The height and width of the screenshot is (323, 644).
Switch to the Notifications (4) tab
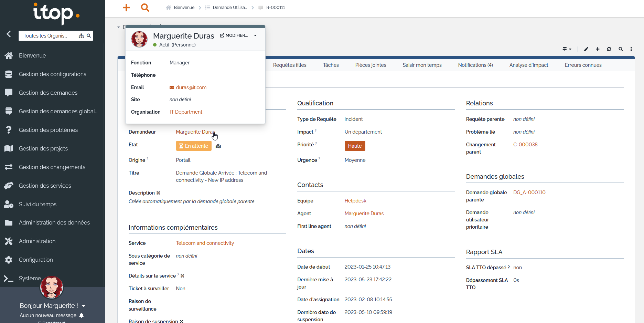475,65
